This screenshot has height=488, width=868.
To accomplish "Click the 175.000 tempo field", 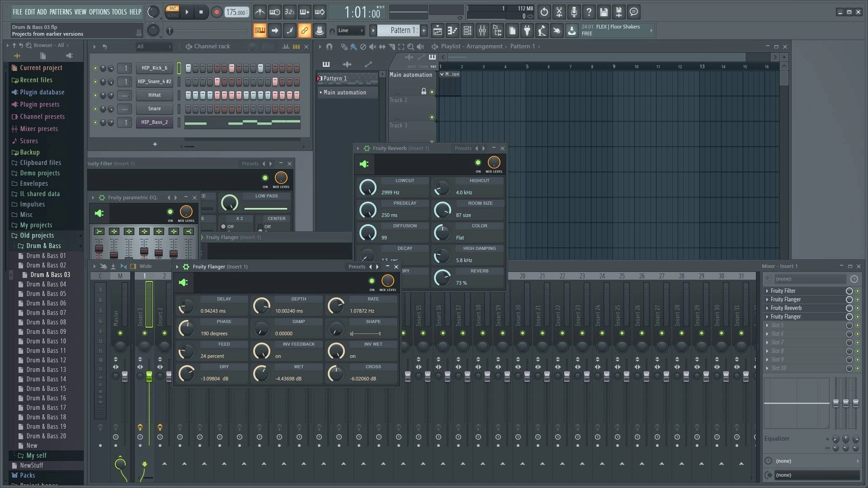I will click(236, 12).
